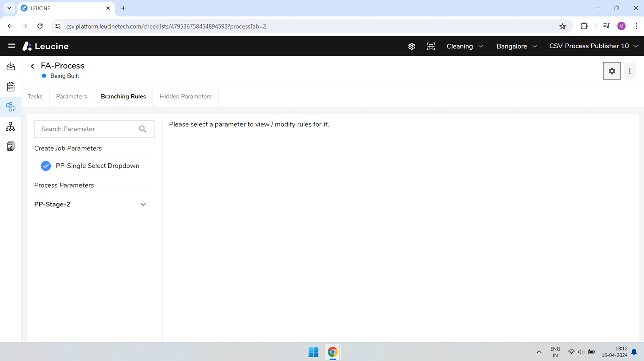This screenshot has height=361, width=644.
Task: Click the Process Parameters heading
Action: (64, 185)
